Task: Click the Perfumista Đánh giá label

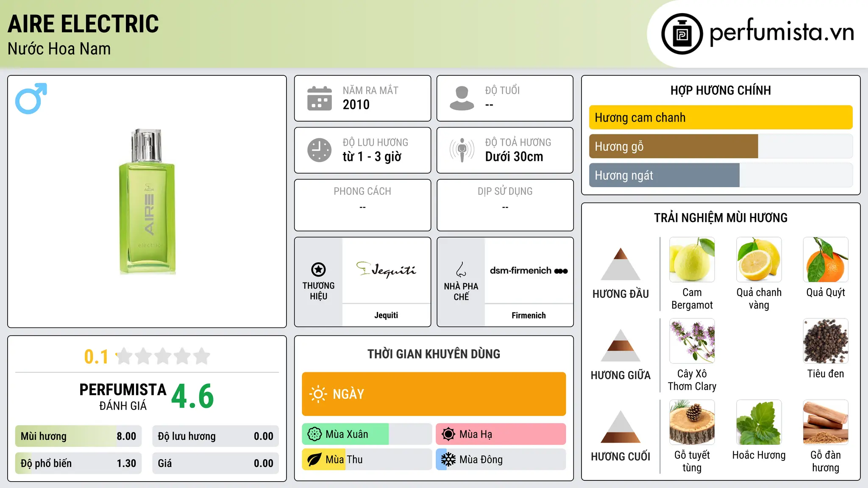Action: (123, 396)
